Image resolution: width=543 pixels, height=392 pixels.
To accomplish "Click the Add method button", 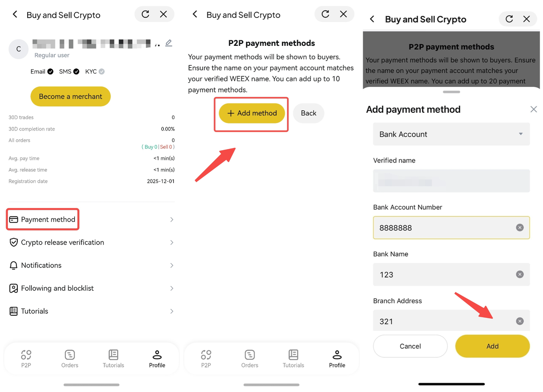I will 252,113.
